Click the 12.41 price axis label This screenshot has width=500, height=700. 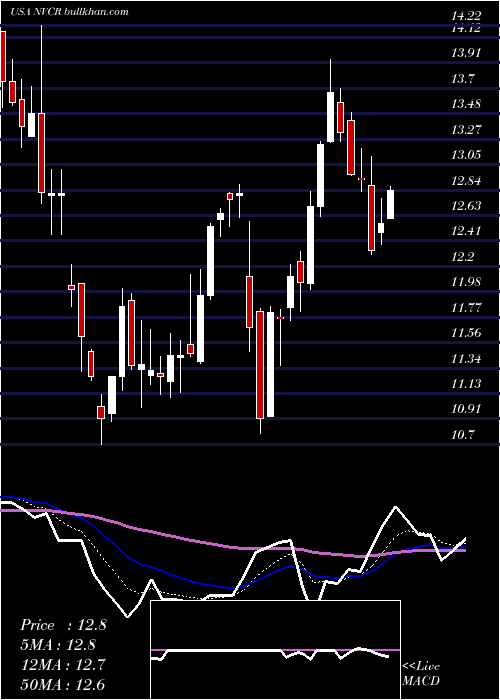pyautogui.click(x=466, y=231)
